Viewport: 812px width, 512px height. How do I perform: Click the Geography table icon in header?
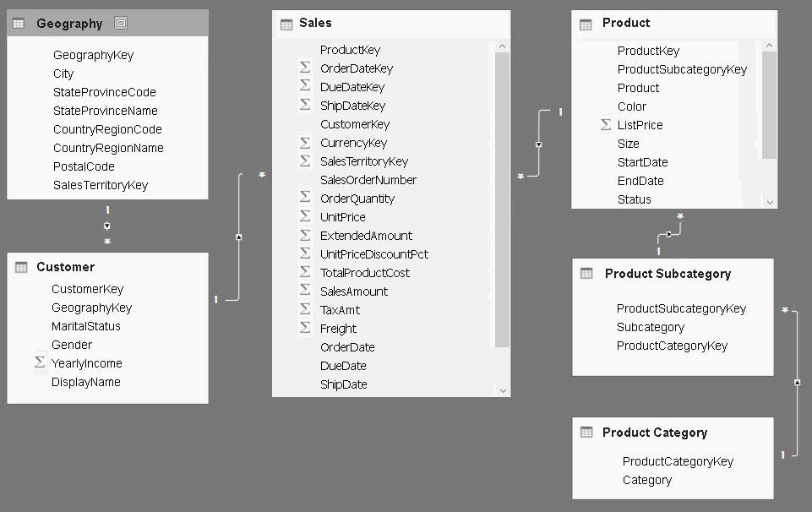point(19,24)
